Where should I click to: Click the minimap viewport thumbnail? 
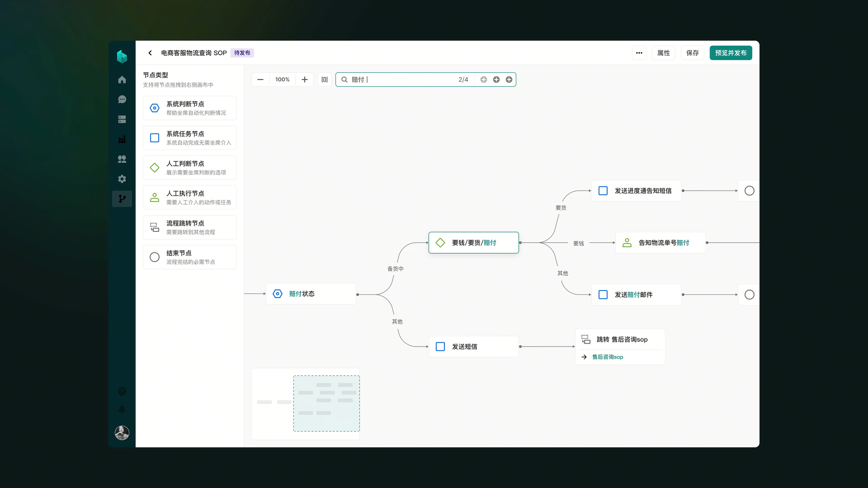(326, 403)
